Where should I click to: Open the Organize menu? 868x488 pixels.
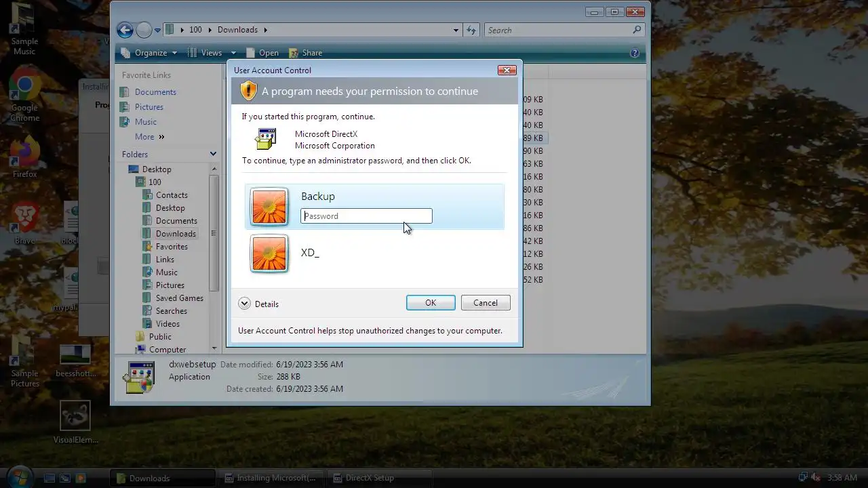pos(149,53)
